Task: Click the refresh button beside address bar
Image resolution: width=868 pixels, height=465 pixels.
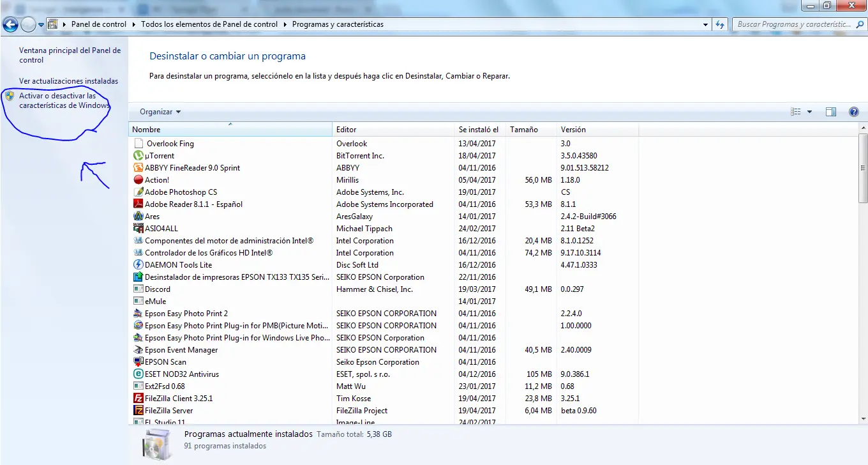Action: pyautogui.click(x=720, y=24)
